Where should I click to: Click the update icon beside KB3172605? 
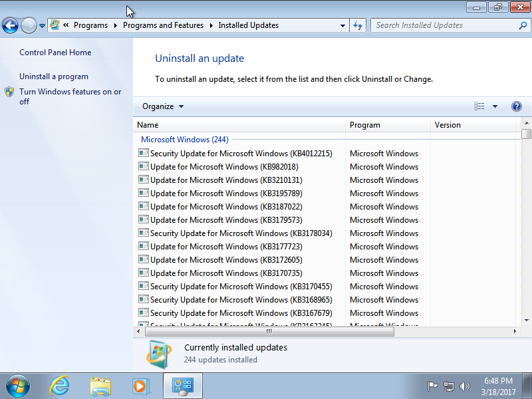tap(144, 259)
